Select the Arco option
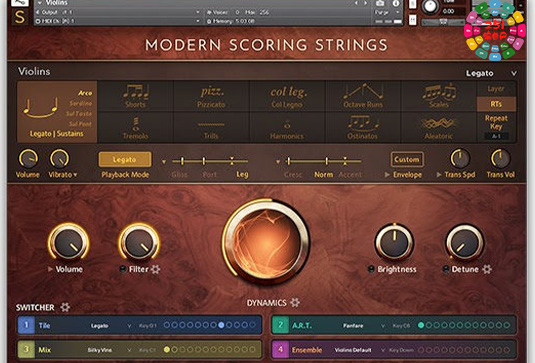This screenshot has height=363, width=535. (85, 93)
